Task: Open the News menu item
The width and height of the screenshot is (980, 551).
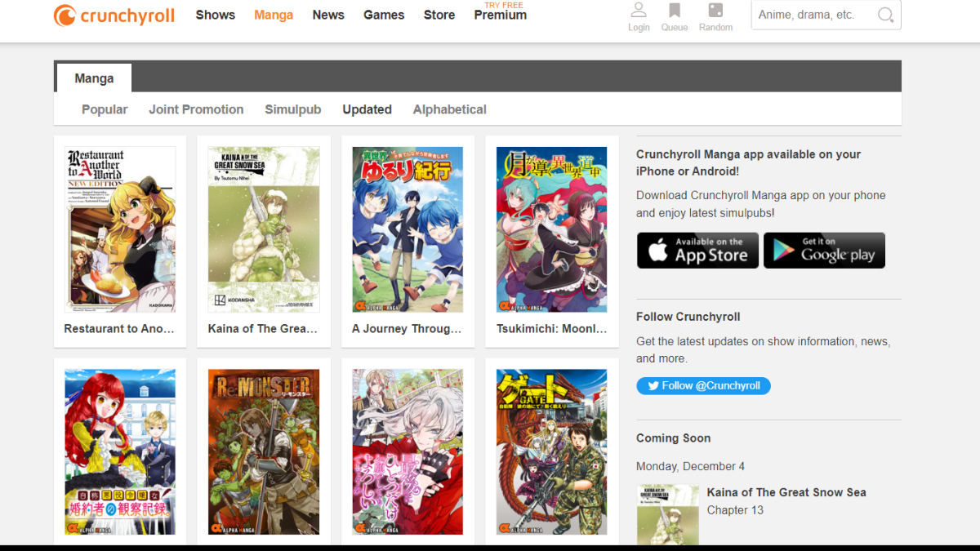Action: tap(328, 15)
